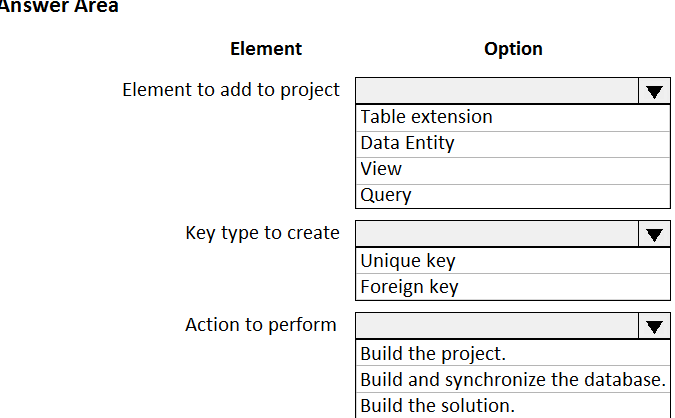Select Query in the element list

point(385,195)
